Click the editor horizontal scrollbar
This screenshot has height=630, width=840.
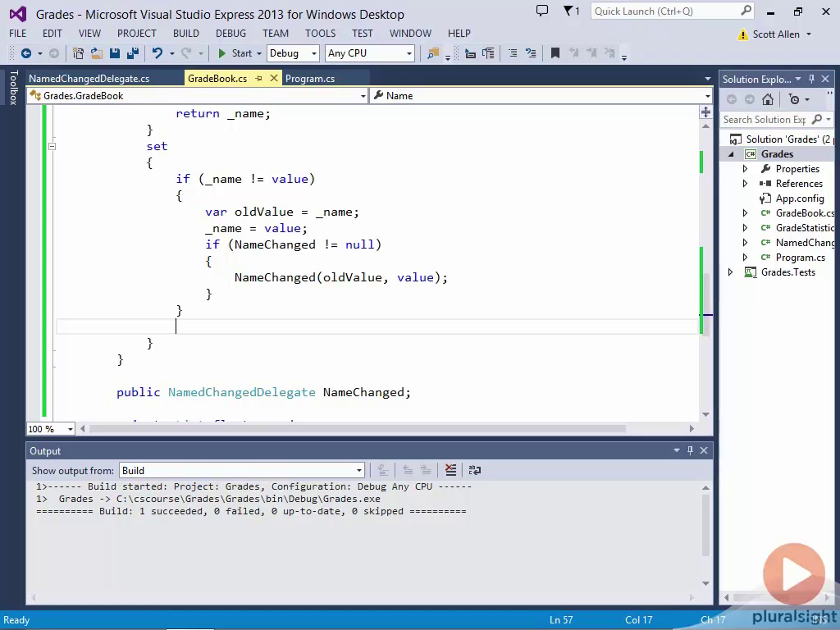point(357,428)
